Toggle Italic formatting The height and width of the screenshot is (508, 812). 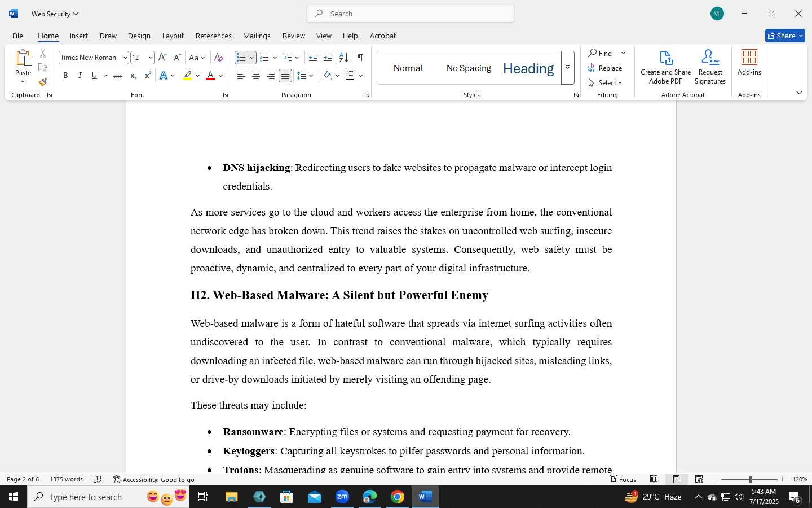[80, 76]
